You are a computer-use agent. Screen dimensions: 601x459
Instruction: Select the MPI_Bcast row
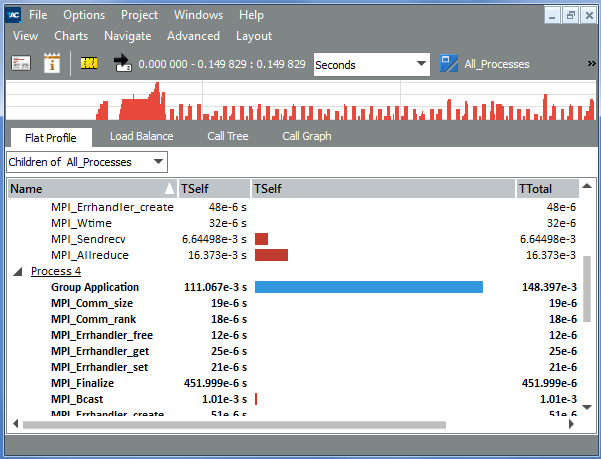tap(294, 399)
